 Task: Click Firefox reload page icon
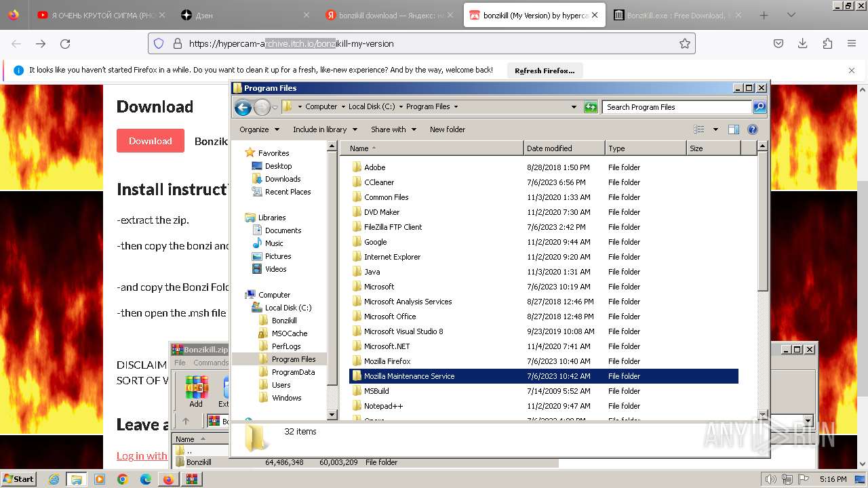65,43
